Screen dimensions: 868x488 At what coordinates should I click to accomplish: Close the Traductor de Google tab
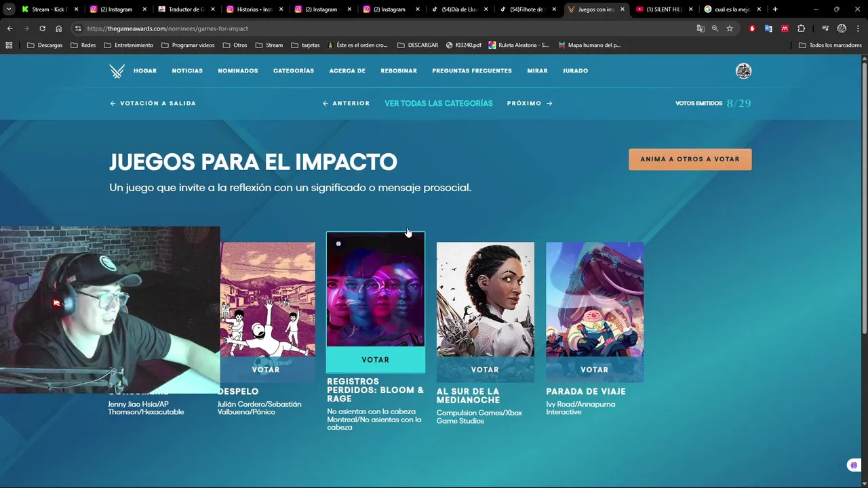[213, 9]
